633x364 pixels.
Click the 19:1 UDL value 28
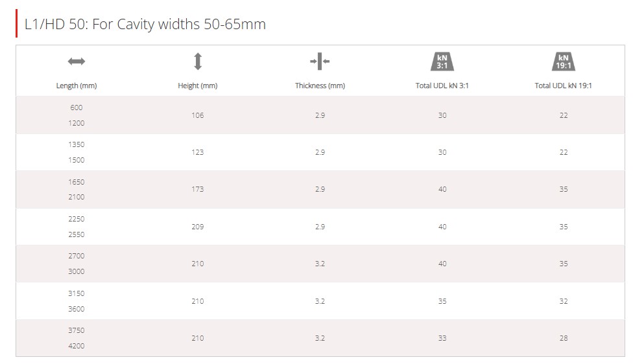click(x=564, y=338)
